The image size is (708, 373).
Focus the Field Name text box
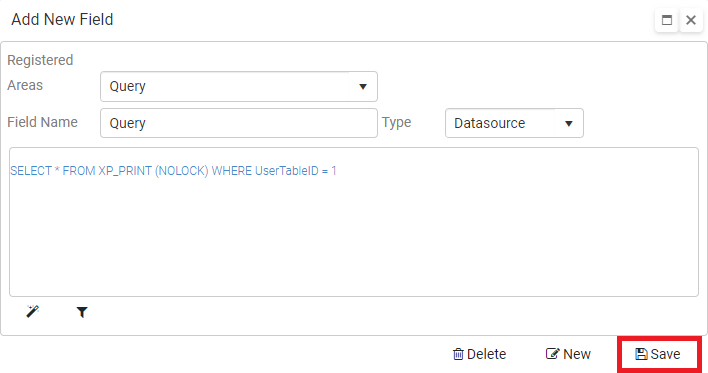[239, 123]
